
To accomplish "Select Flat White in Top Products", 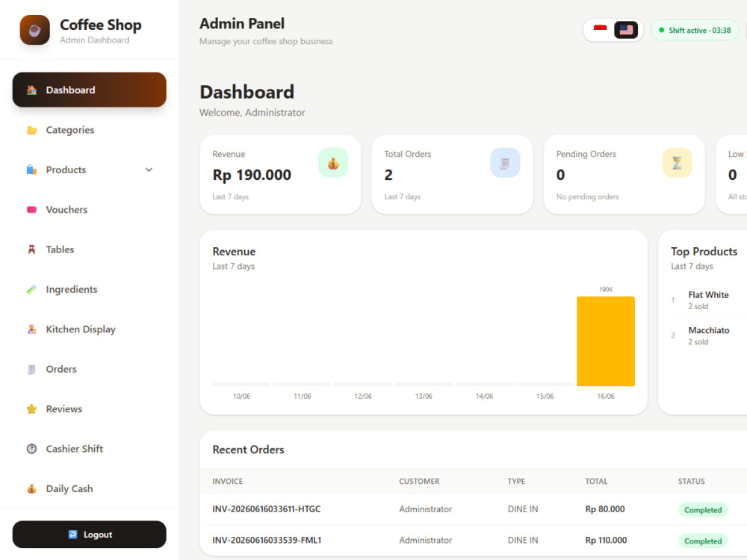I will 708,295.
